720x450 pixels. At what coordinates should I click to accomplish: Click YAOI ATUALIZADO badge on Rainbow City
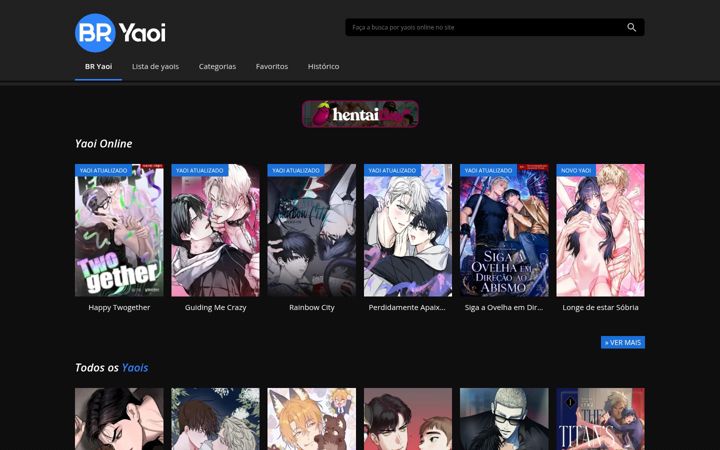(x=296, y=170)
